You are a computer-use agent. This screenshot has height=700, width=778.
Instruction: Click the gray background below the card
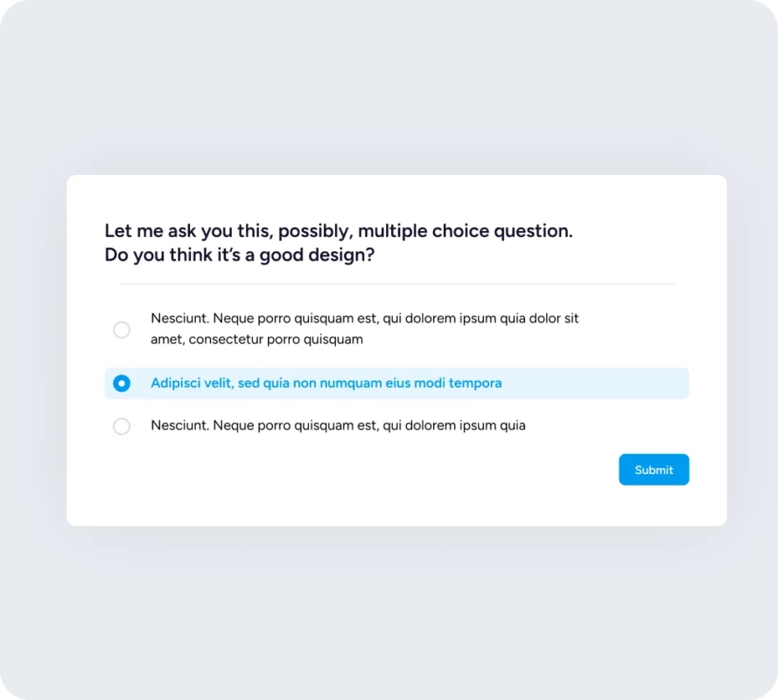click(x=389, y=612)
